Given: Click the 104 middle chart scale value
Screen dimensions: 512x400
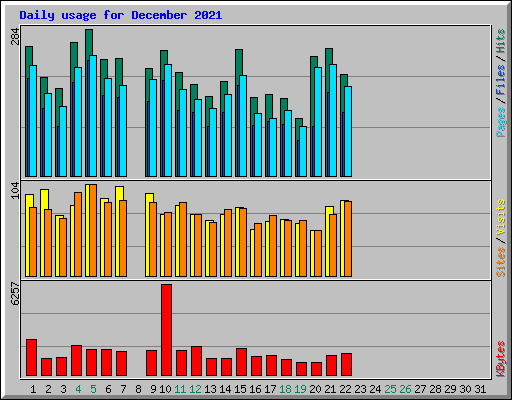Looking at the screenshot, I should (15, 191).
